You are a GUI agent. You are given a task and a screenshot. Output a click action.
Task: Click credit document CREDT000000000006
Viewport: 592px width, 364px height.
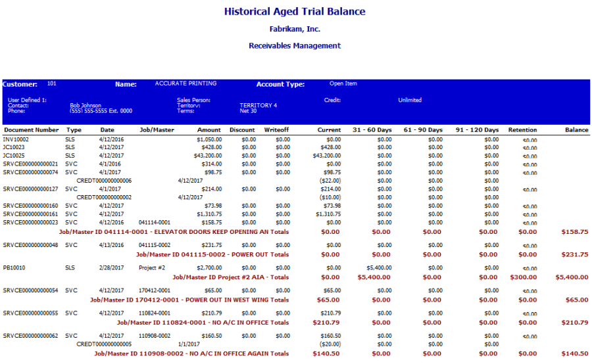tap(104, 181)
